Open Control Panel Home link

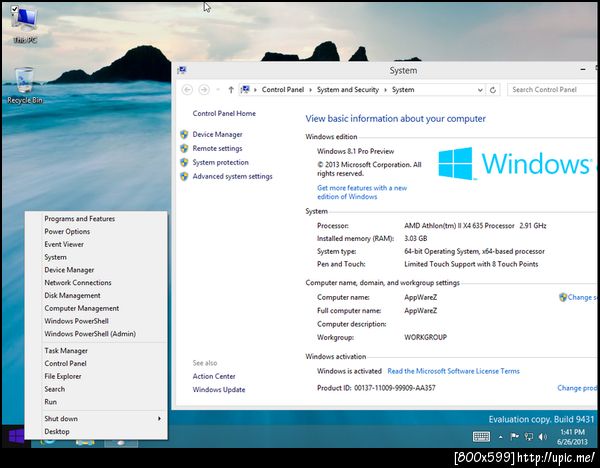[x=224, y=113]
